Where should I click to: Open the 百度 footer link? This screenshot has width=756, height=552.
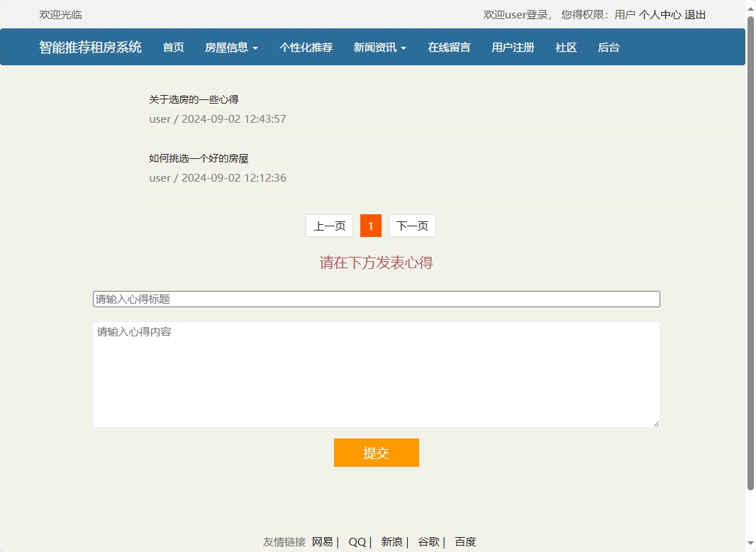click(465, 541)
